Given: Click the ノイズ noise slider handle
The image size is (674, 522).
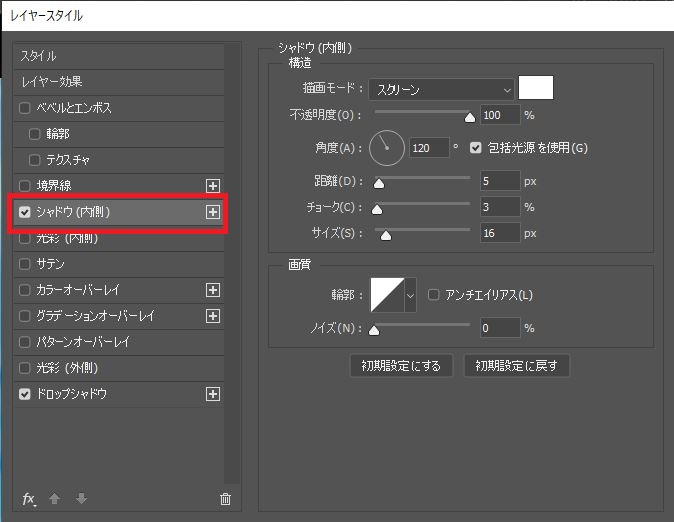Looking at the screenshot, I should click(374, 331).
